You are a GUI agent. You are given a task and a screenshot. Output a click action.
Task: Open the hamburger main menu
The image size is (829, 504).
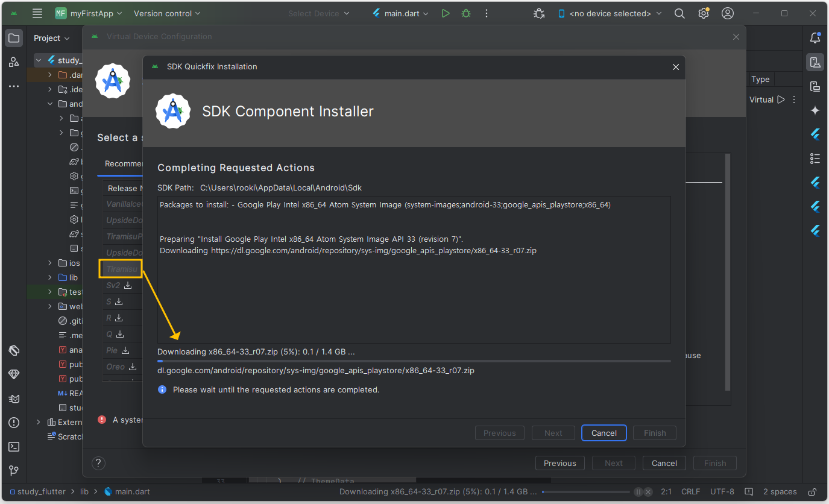click(x=37, y=13)
